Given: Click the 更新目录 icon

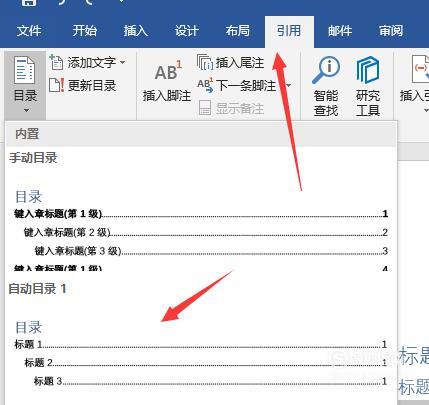Looking at the screenshot, I should click(x=56, y=85).
